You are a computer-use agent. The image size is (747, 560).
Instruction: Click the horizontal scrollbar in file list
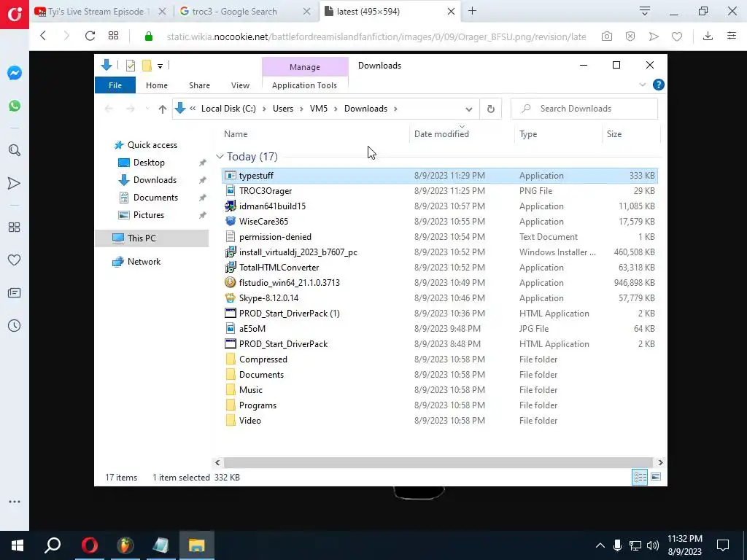438,462
